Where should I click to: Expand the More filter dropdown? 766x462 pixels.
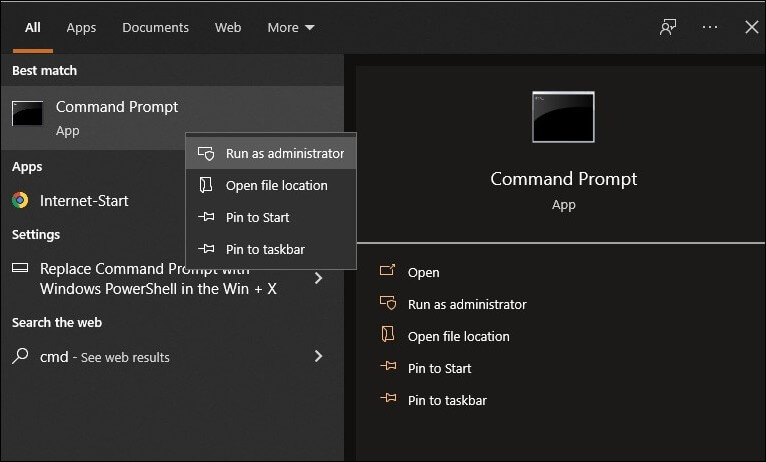click(291, 27)
